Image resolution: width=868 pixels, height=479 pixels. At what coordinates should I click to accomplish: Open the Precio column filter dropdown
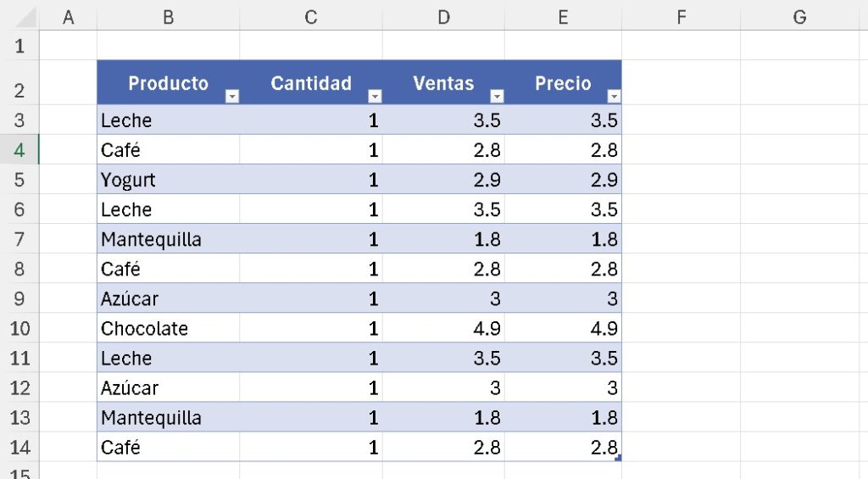click(x=615, y=97)
